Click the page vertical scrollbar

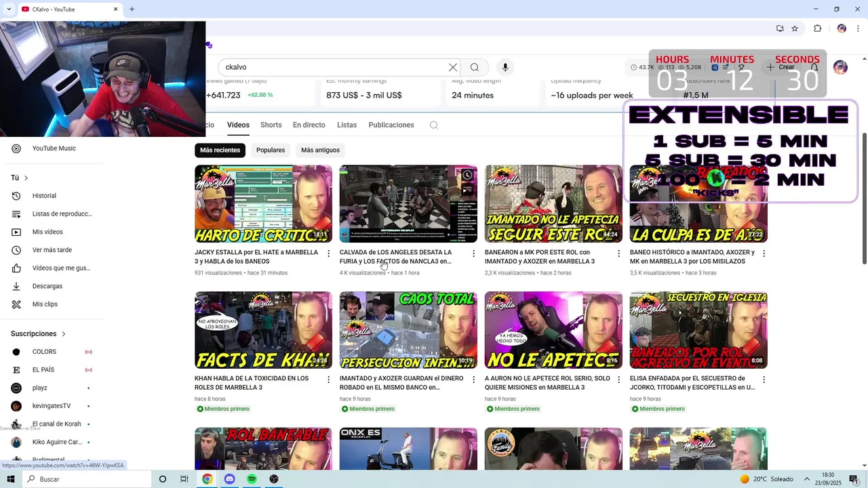coord(864,198)
